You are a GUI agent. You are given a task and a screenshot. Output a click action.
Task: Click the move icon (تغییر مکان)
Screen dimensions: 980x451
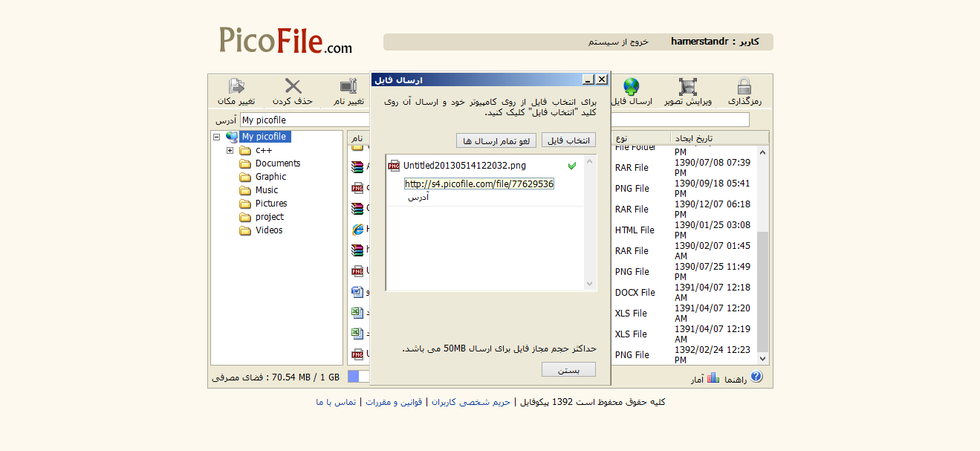click(236, 87)
